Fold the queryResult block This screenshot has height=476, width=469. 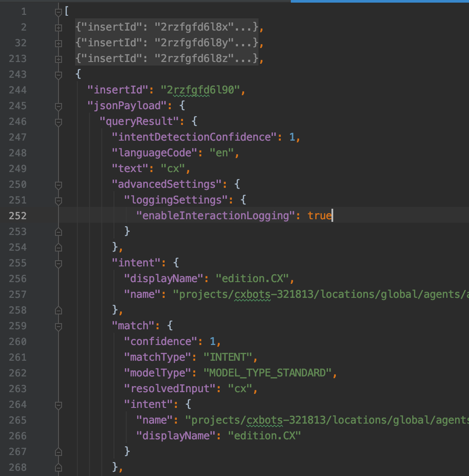click(58, 122)
